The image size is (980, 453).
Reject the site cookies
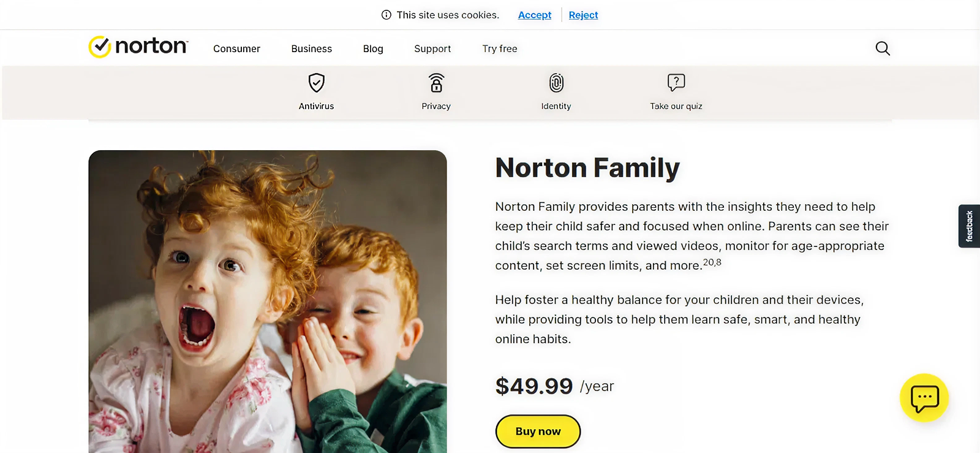(x=583, y=15)
